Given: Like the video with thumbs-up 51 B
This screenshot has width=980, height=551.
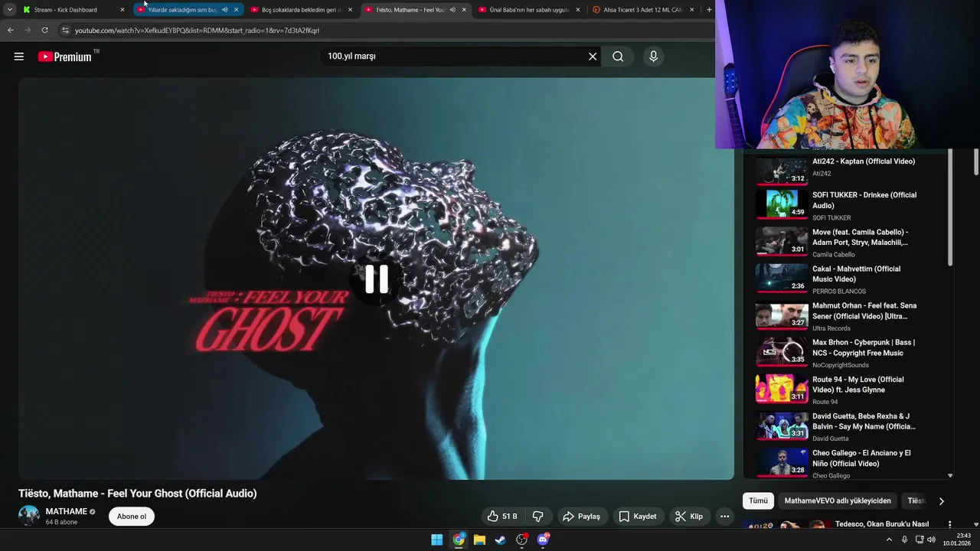Looking at the screenshot, I should coord(502,517).
